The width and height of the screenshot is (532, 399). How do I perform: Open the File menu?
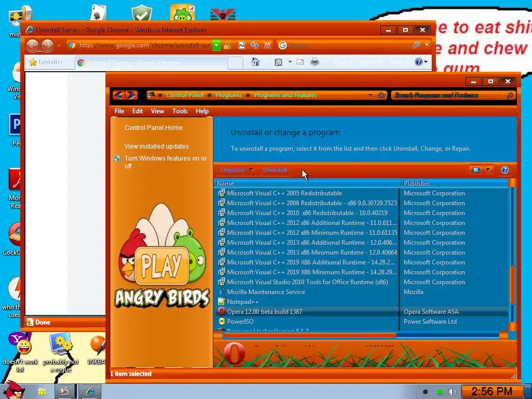119,111
